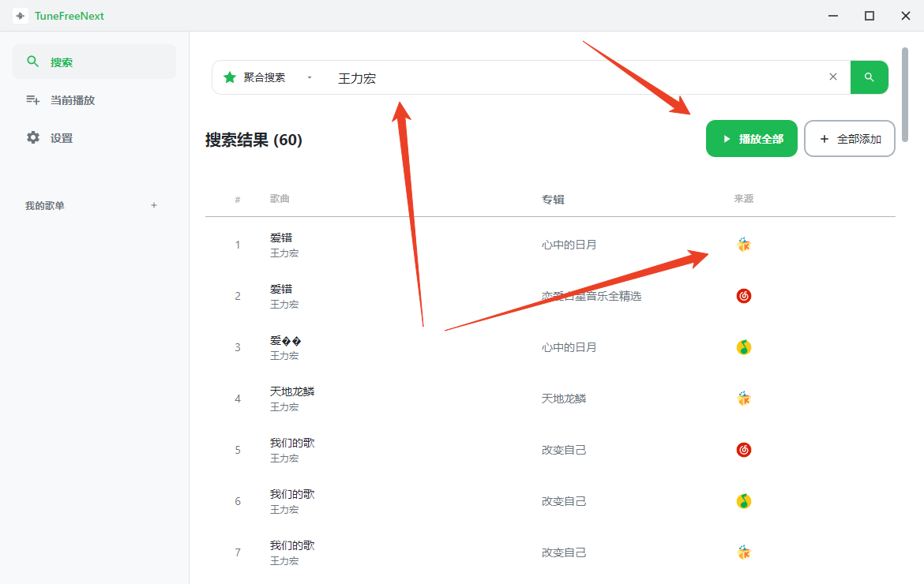Open the 聚合搜索 source dropdown
The width and height of the screenshot is (924, 584).
(x=310, y=77)
